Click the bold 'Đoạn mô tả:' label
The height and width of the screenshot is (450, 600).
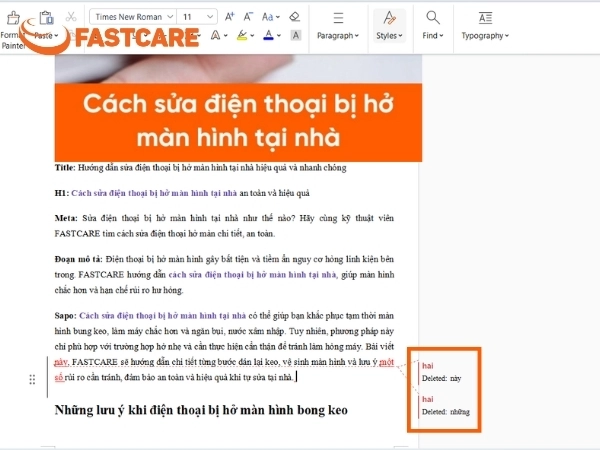(78, 259)
